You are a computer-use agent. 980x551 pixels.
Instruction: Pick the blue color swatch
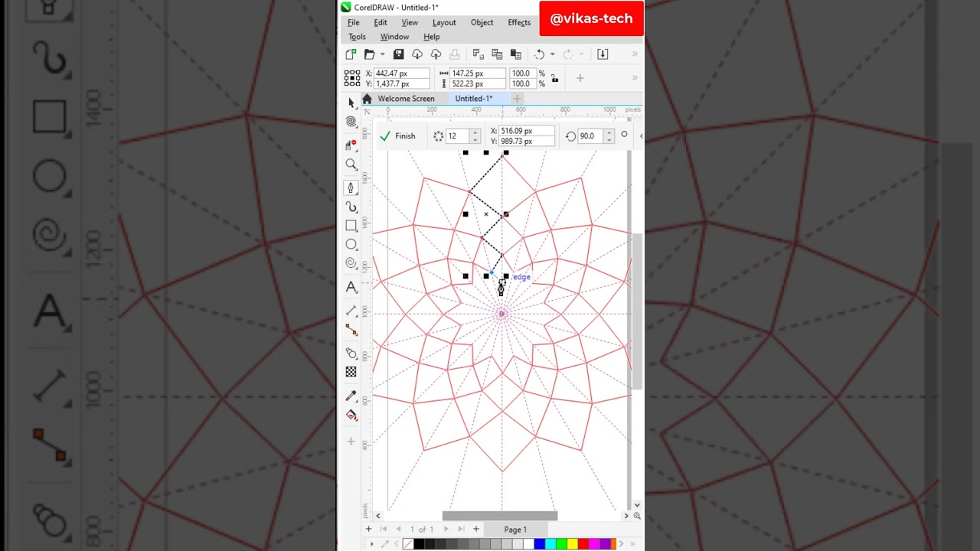click(x=540, y=544)
